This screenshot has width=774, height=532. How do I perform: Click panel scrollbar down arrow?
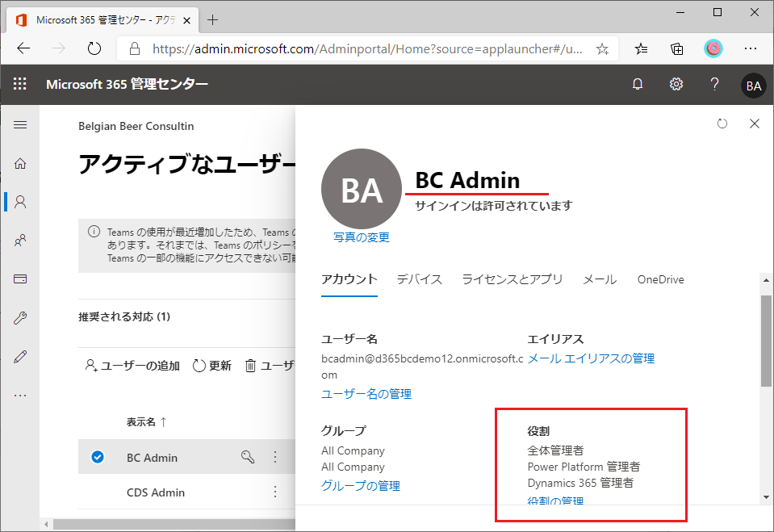coord(766,497)
